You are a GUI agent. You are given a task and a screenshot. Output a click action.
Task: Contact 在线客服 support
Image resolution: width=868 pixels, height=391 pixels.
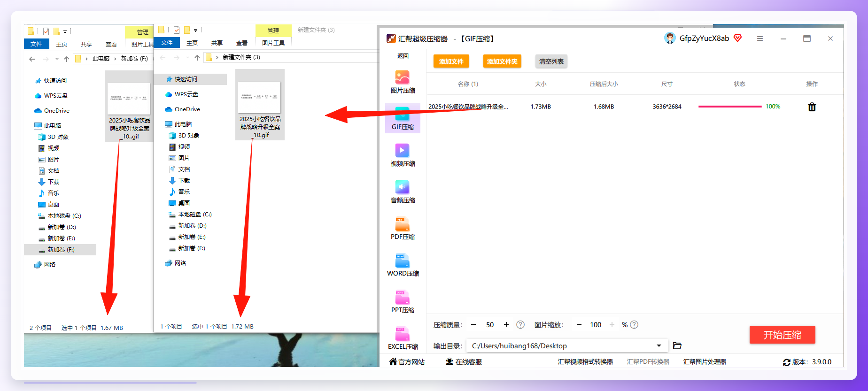464,362
